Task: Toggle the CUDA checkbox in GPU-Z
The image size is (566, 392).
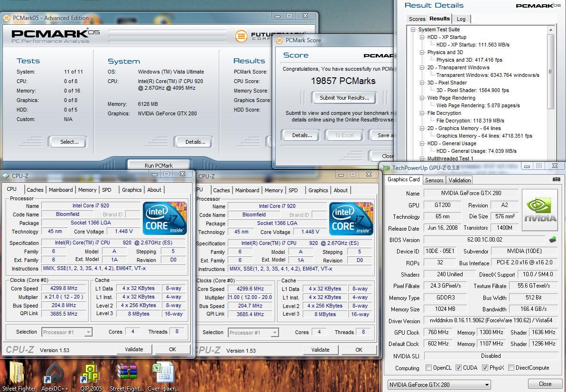Action: (x=458, y=367)
